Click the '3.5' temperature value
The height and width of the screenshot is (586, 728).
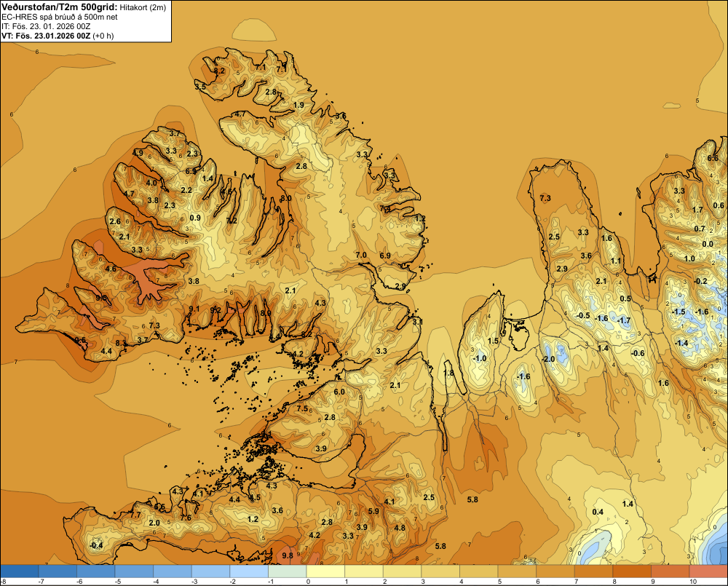click(x=200, y=87)
